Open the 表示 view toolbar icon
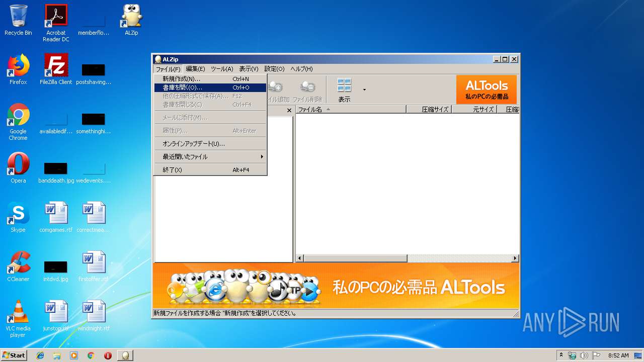 tap(344, 90)
